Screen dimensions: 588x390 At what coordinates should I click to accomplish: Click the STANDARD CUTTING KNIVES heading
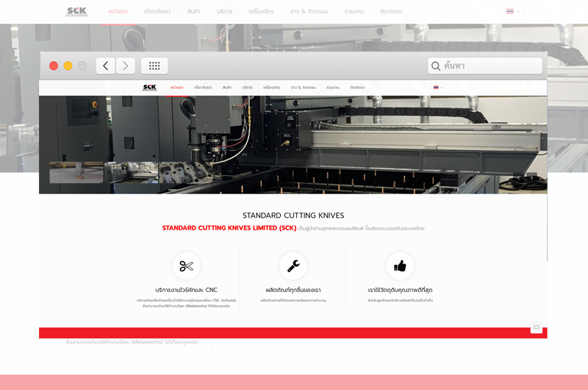coord(293,216)
